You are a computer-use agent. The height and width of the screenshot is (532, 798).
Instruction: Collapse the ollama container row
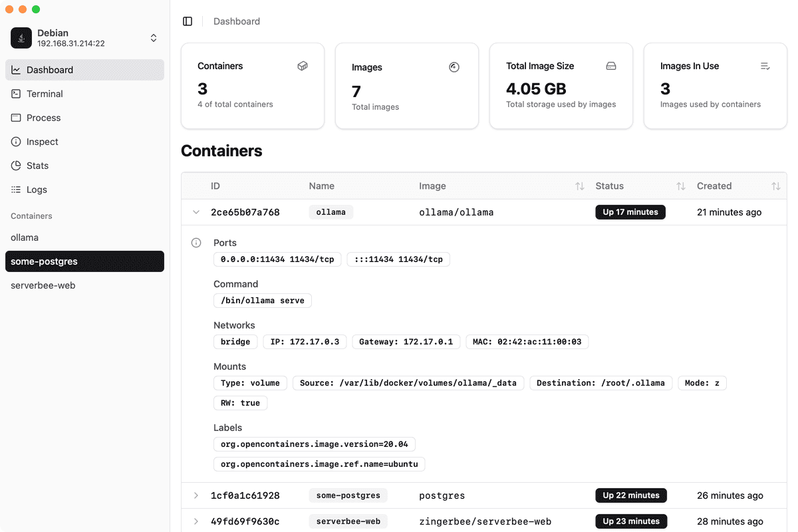[196, 211]
